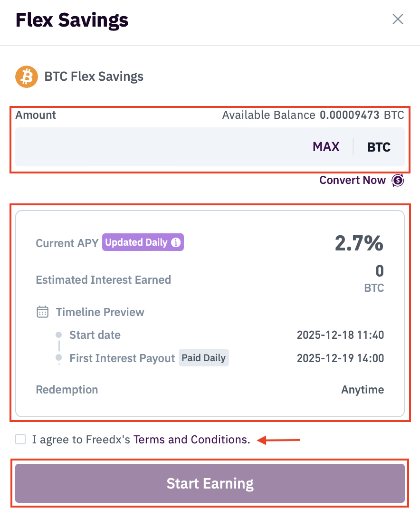
Task: Open the Terms and Conditions link
Action: 192,440
